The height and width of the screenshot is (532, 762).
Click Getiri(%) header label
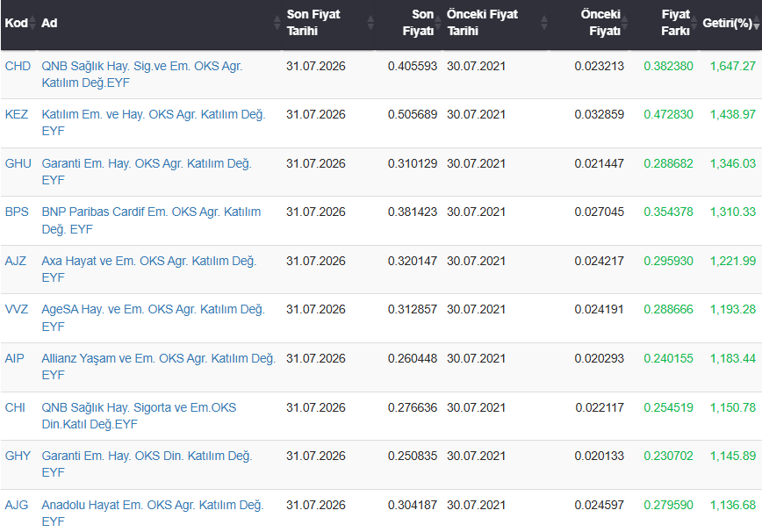click(727, 23)
